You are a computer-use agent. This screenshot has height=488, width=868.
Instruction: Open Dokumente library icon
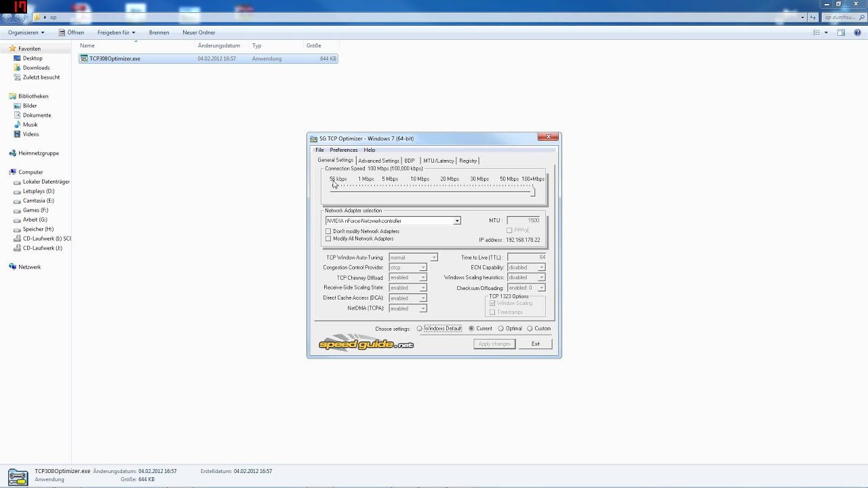click(x=17, y=115)
